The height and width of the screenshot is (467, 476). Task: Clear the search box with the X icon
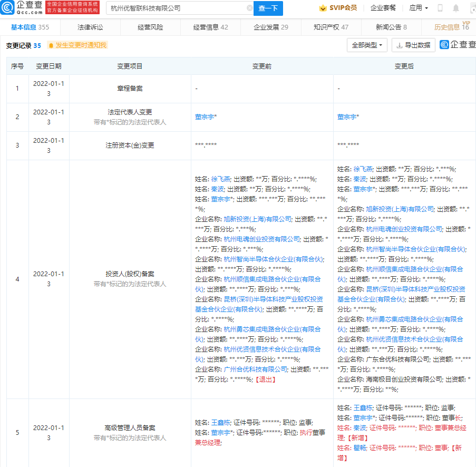pyautogui.click(x=250, y=8)
